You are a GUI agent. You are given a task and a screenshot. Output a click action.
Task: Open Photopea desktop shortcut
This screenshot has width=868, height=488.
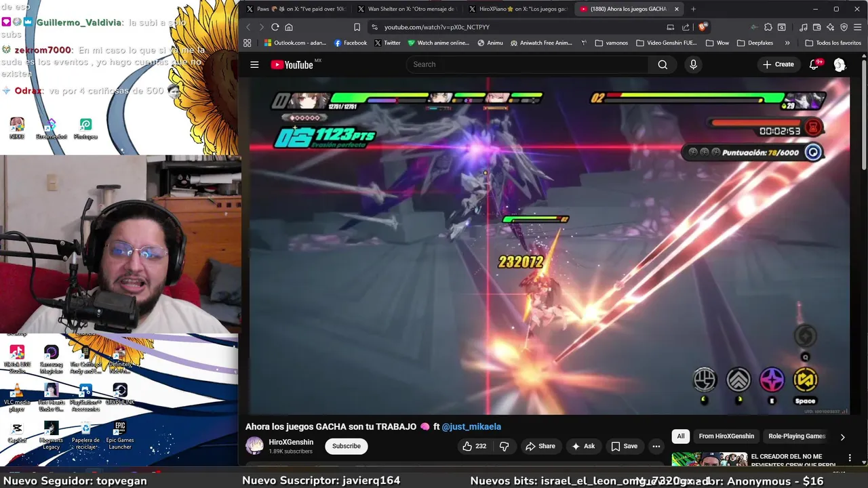pos(85,128)
